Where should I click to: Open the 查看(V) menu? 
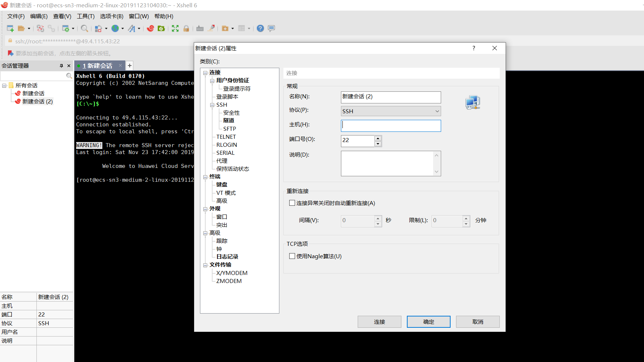click(62, 16)
